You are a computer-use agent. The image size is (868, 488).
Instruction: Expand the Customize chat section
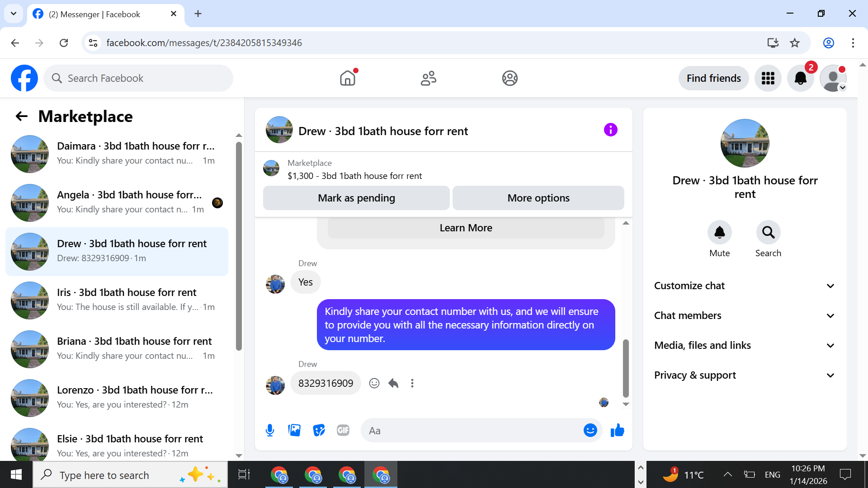745,286
